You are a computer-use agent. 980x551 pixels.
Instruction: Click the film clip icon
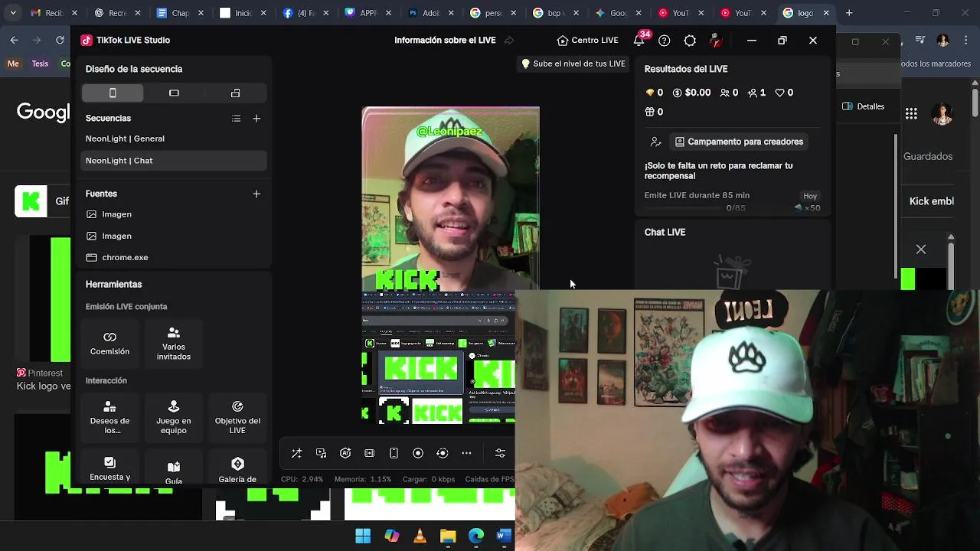370,453
